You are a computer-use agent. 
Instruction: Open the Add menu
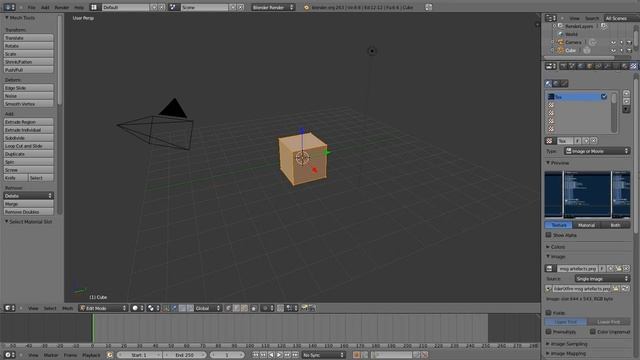[45, 7]
